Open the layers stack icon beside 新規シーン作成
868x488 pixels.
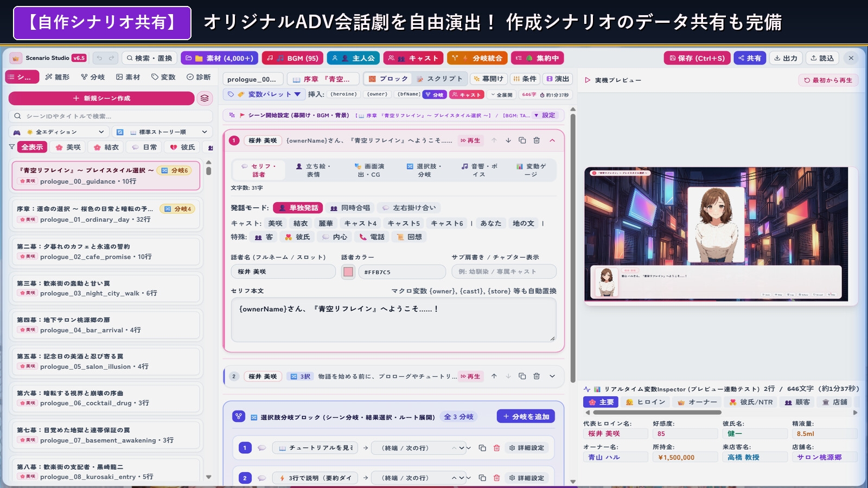pyautogui.click(x=205, y=98)
